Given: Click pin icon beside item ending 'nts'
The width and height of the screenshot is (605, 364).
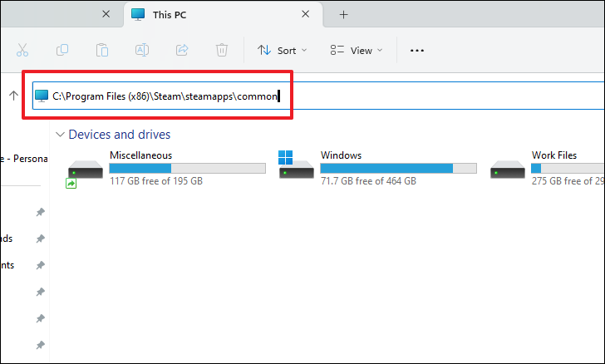Looking at the screenshot, I should click(40, 265).
